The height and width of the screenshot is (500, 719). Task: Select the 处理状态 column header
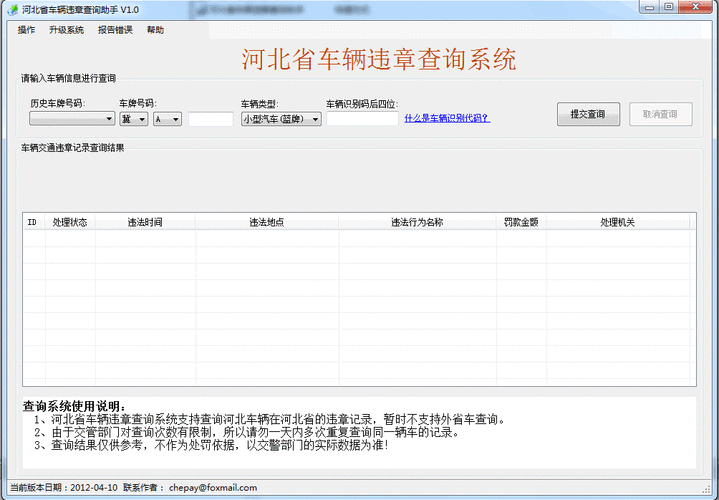tap(70, 222)
